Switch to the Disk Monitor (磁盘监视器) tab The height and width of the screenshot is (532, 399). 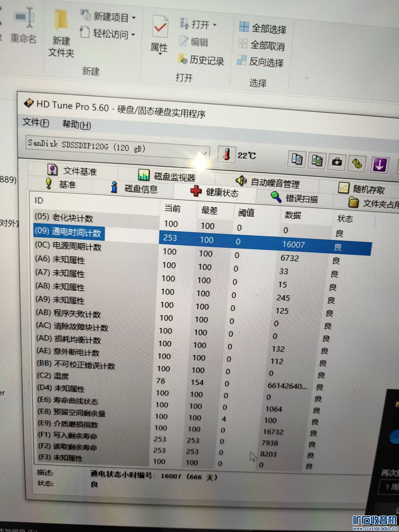click(167, 176)
